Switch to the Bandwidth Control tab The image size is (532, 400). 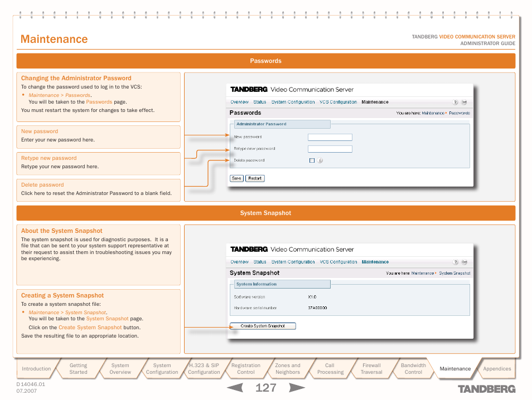coord(413,369)
